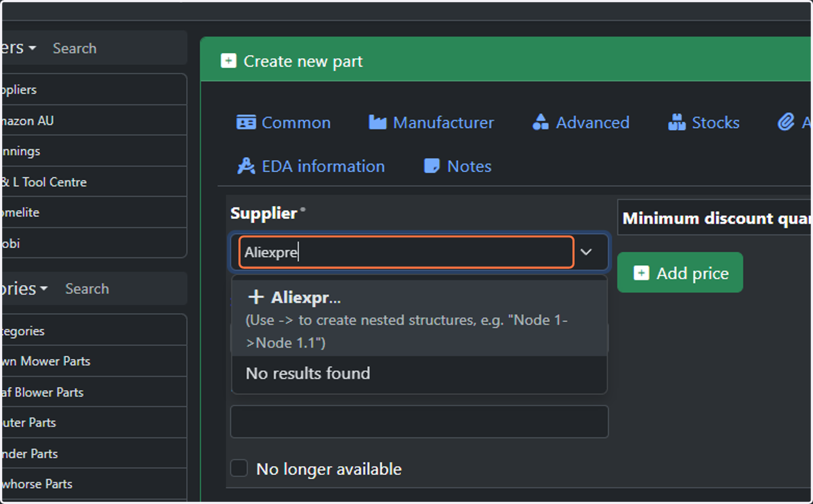Select the Suppliers root tree entry
Screen dimensions: 813x504
coord(93,89)
